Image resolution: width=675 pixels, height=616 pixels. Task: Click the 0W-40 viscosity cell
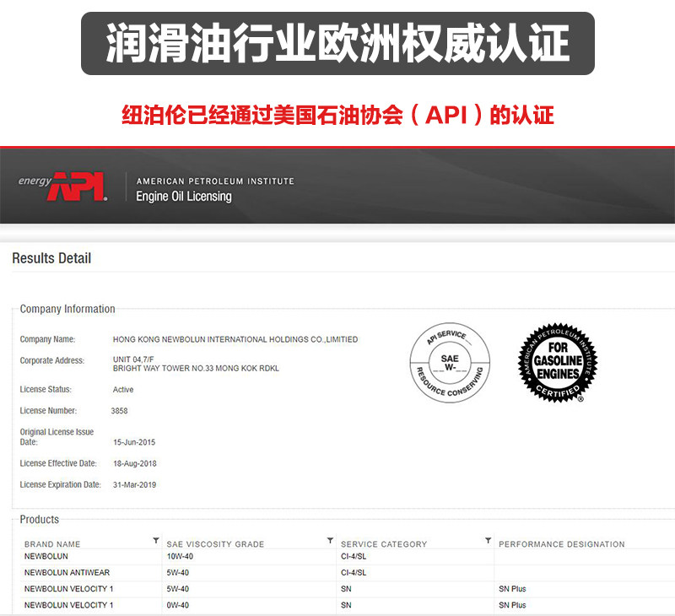178,605
